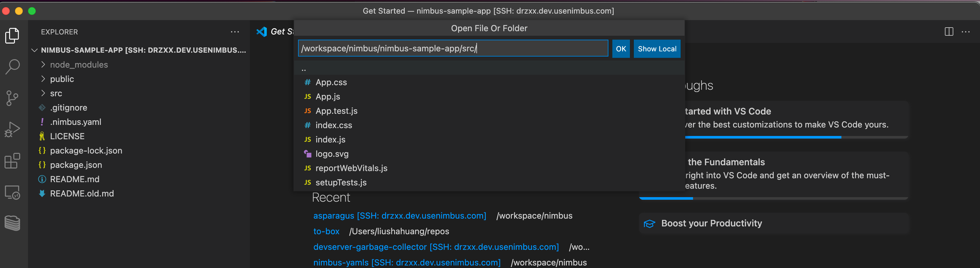Open the database stack icon view

tap(12, 223)
